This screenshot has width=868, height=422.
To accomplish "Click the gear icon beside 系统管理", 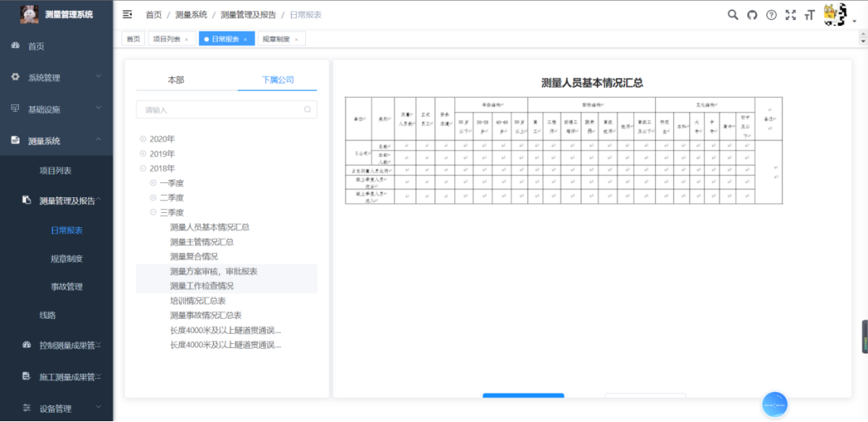I will click(x=15, y=77).
